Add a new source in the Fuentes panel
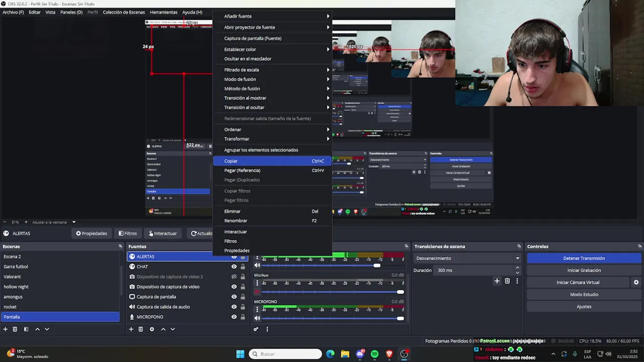The image size is (644, 362). (x=131, y=329)
